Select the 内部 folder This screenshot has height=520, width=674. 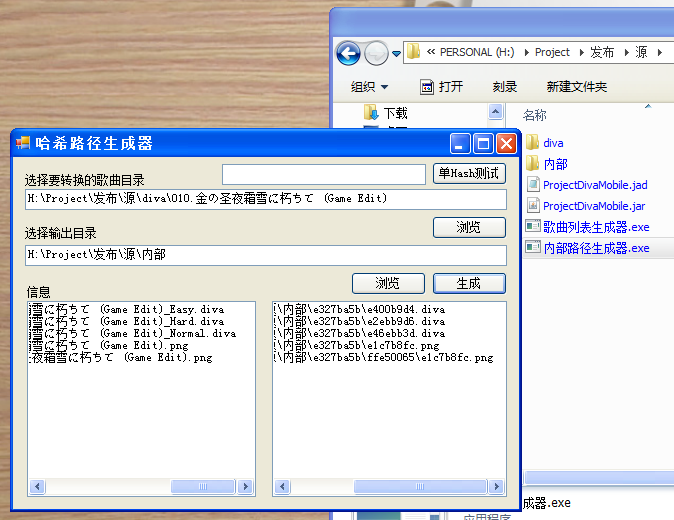tap(547, 164)
